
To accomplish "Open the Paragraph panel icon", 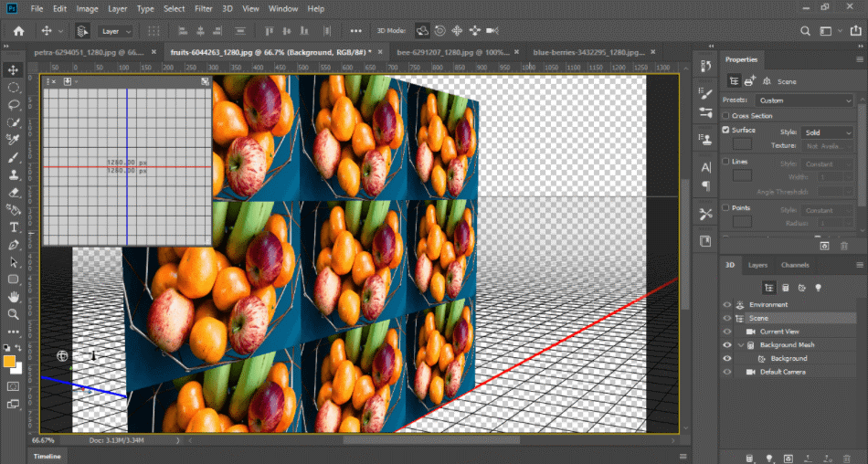I will click(705, 185).
